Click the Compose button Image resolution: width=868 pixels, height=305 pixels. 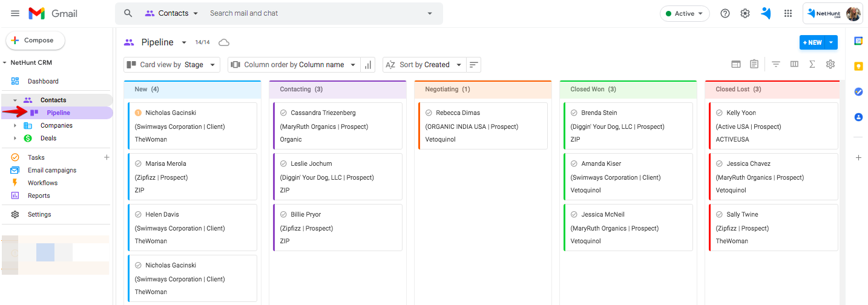point(35,41)
